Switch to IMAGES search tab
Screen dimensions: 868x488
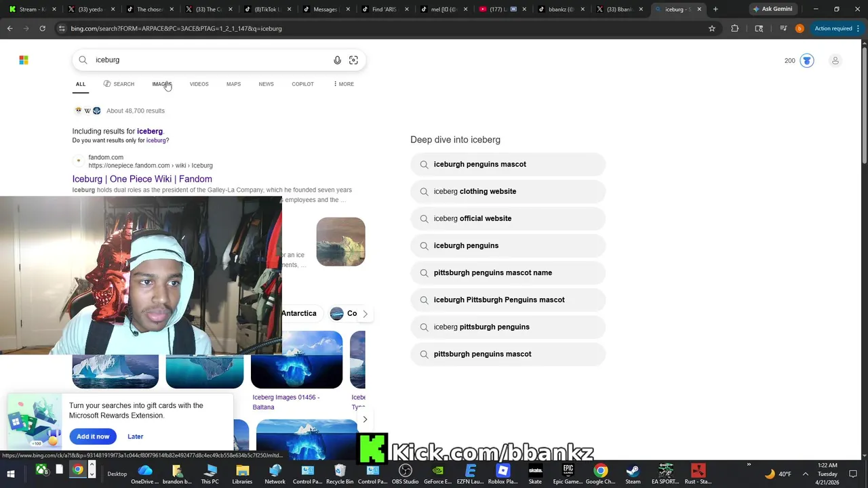coord(162,84)
